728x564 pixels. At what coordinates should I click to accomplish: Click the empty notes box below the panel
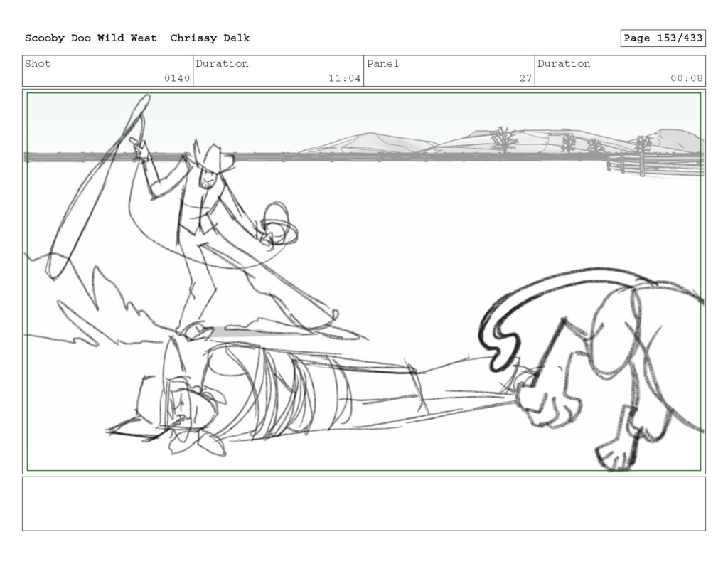364,504
